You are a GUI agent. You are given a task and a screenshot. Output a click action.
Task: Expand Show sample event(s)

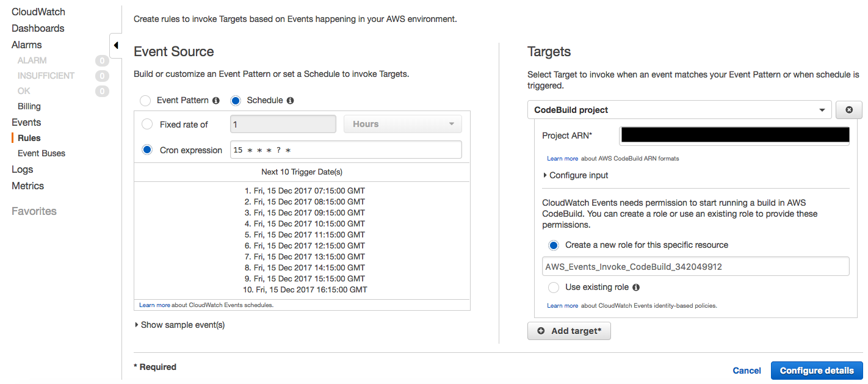point(179,325)
